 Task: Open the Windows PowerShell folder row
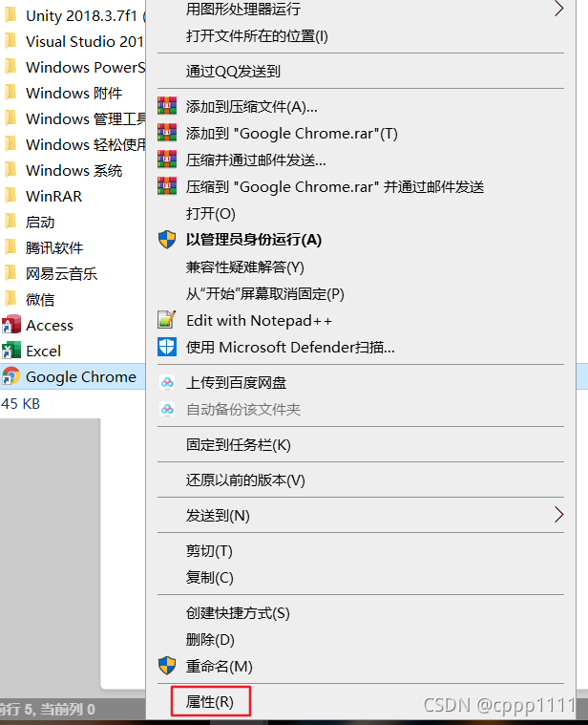pos(73,67)
